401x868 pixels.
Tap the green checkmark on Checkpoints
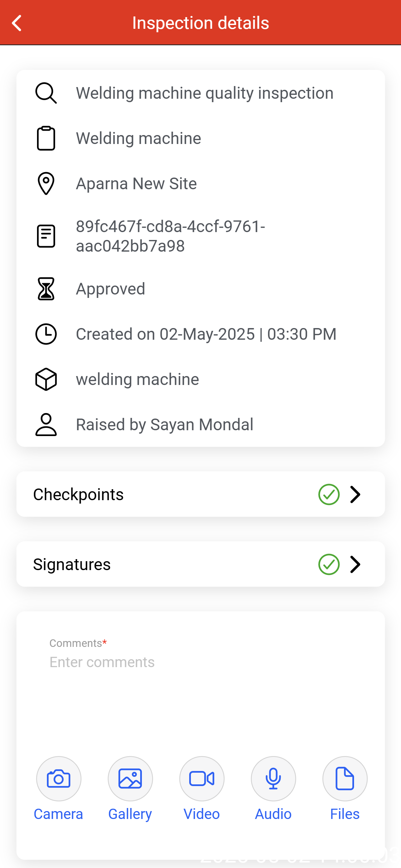(329, 494)
